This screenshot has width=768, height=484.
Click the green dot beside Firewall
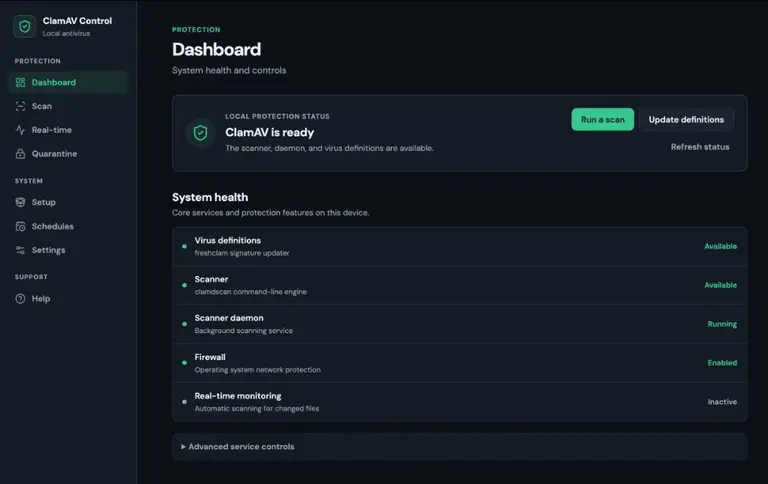[x=184, y=363]
